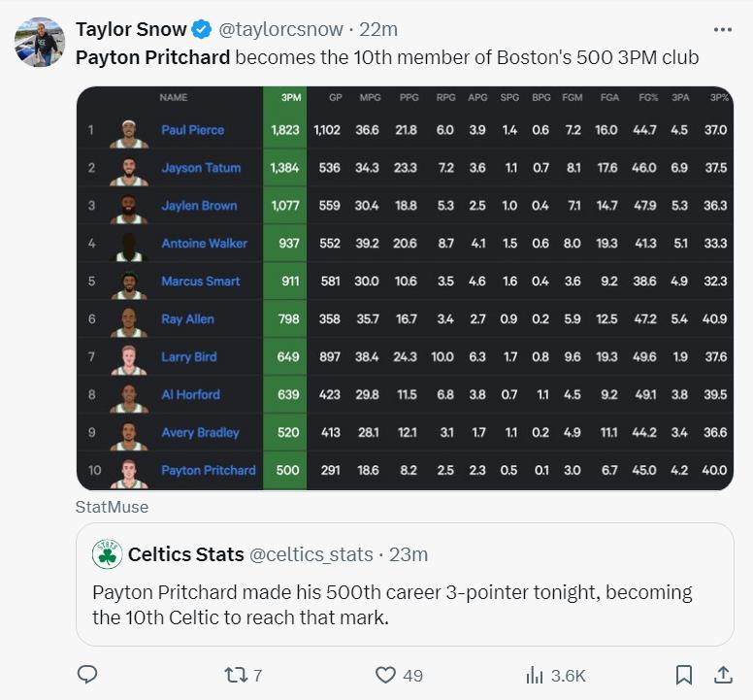Image resolution: width=753 pixels, height=700 pixels.
Task: Click Taylor Snow's verified badge
Action: 202,30
